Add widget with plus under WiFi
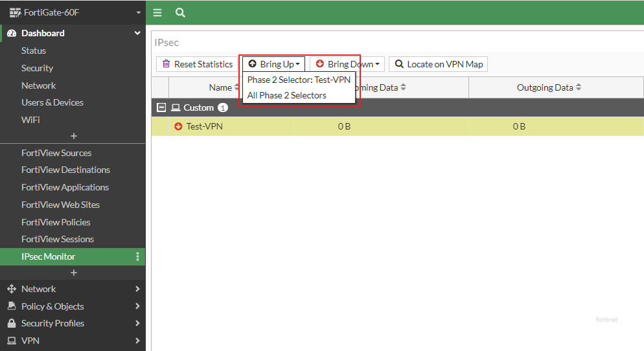644x351 pixels. pos(74,136)
